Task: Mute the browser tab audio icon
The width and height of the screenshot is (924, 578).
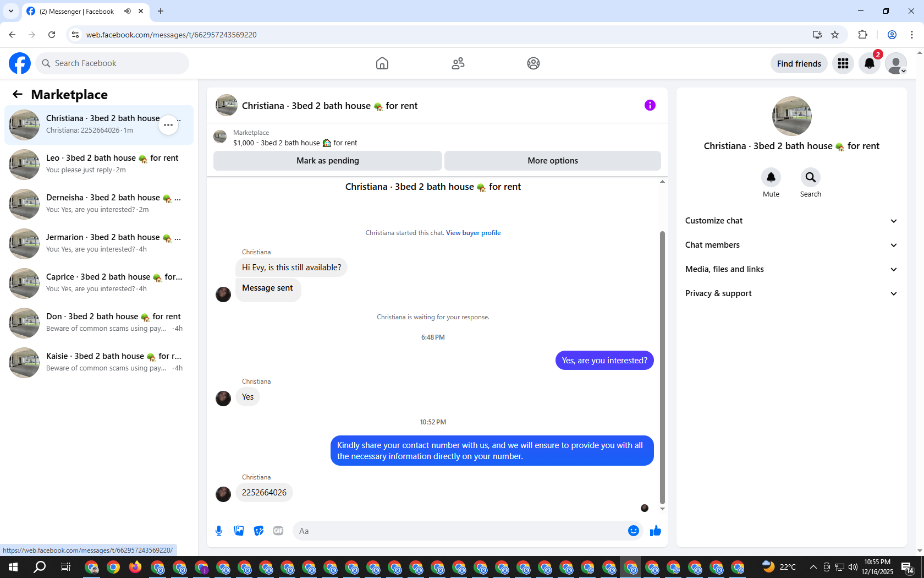Action: tap(128, 11)
